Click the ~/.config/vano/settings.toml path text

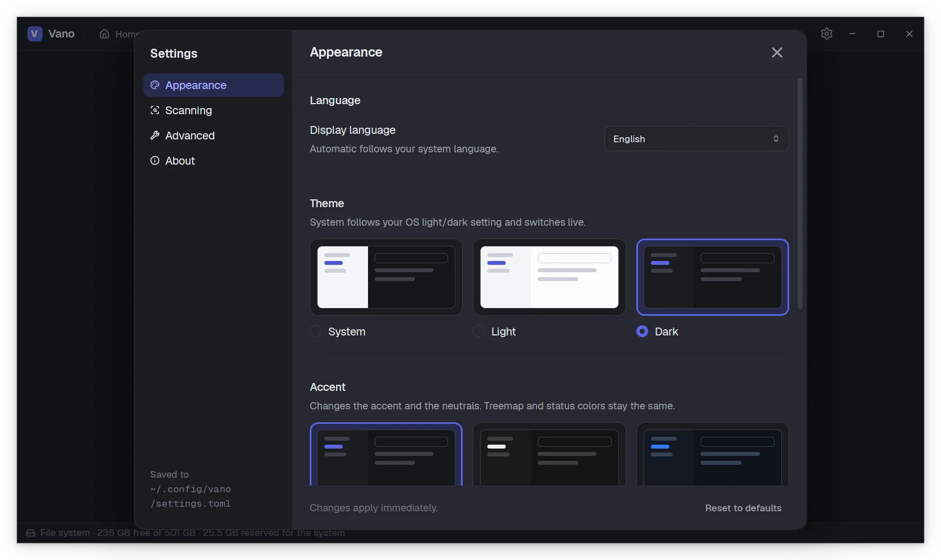pos(190,496)
